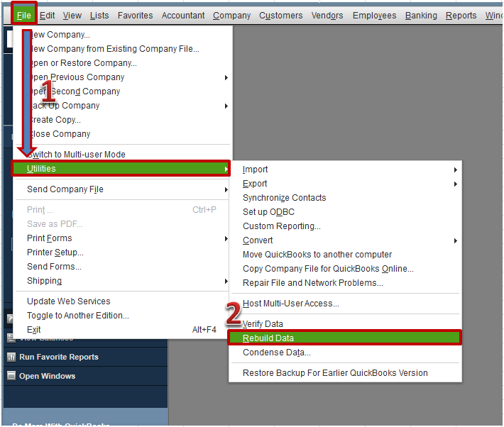Open the Customers menu

(281, 16)
